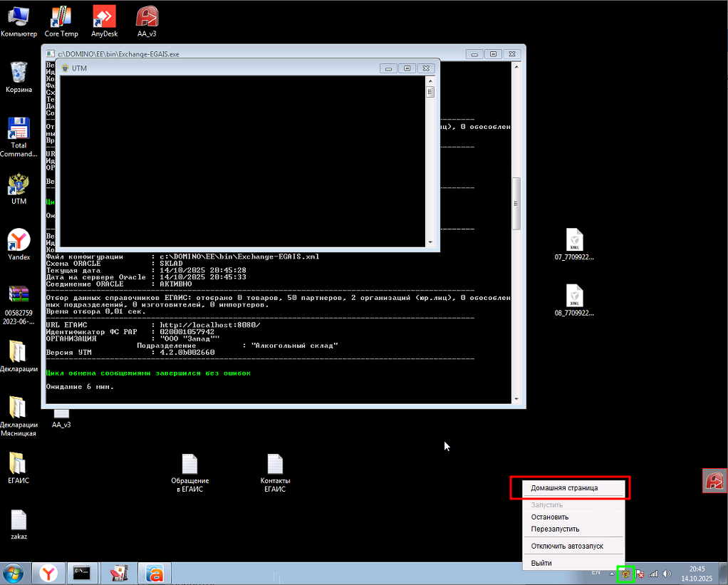Click the Exchange-EGAIS console vertical scrollbar
The height and width of the screenshot is (585, 728).
pyautogui.click(x=516, y=203)
